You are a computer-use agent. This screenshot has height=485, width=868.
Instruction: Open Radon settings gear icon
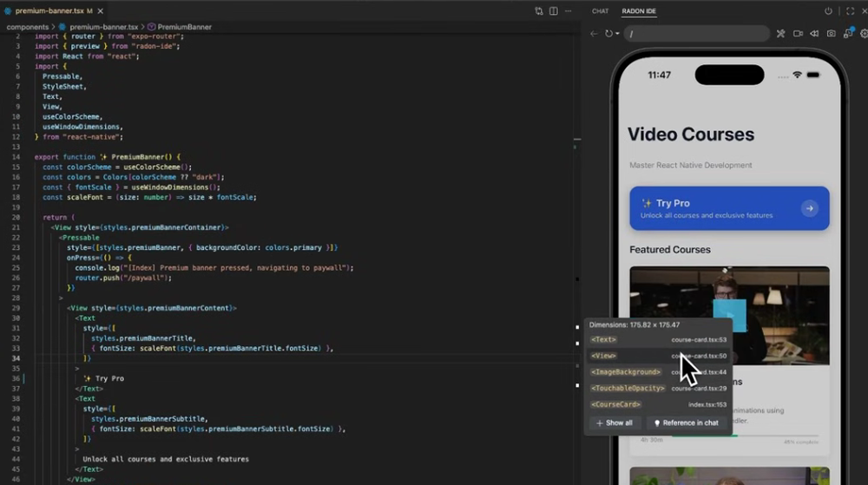[865, 34]
